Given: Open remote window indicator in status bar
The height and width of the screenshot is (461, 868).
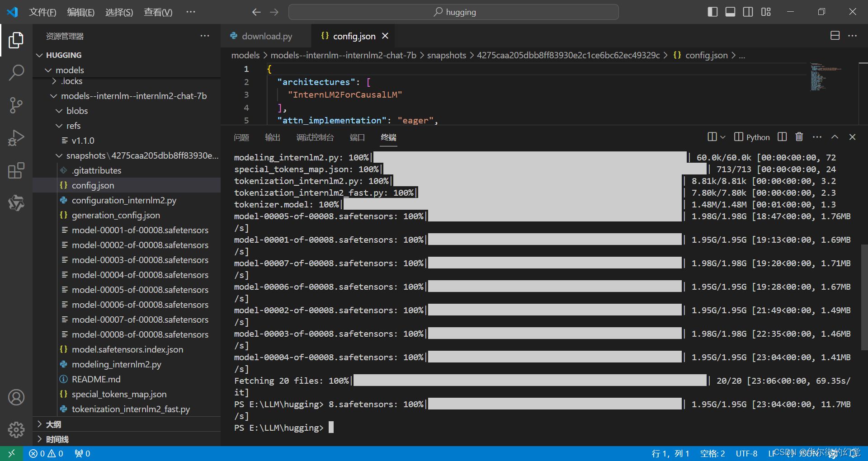Looking at the screenshot, I should pos(11,453).
